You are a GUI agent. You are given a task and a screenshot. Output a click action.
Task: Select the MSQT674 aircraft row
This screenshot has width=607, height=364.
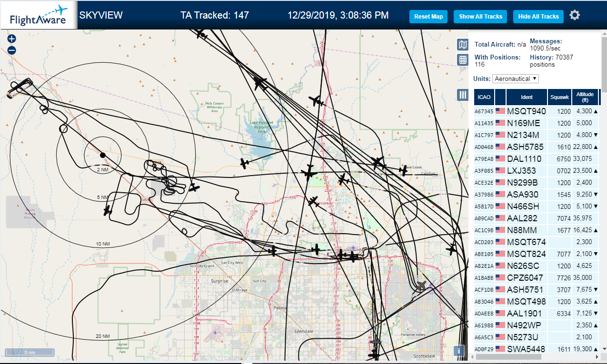point(537,242)
